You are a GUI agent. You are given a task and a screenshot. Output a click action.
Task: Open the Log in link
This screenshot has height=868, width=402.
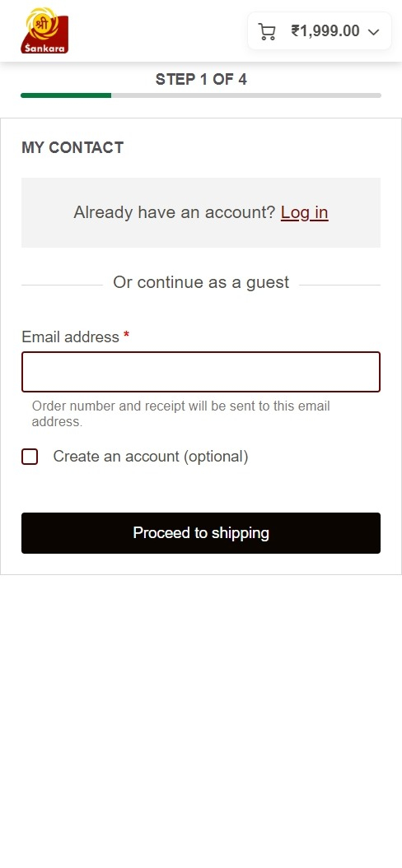[x=305, y=212]
